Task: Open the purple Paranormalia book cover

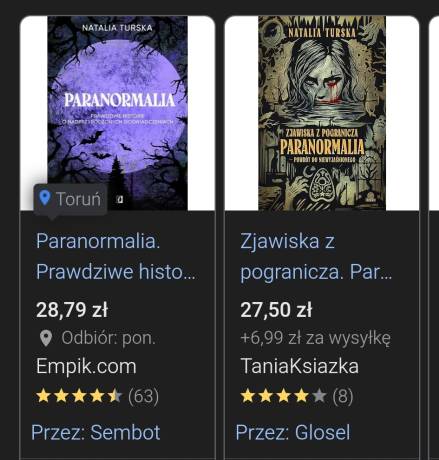Action: [117, 113]
